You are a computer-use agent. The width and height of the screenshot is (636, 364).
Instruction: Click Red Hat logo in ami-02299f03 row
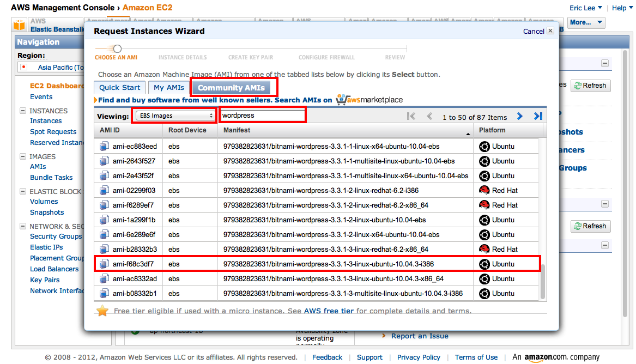point(484,190)
